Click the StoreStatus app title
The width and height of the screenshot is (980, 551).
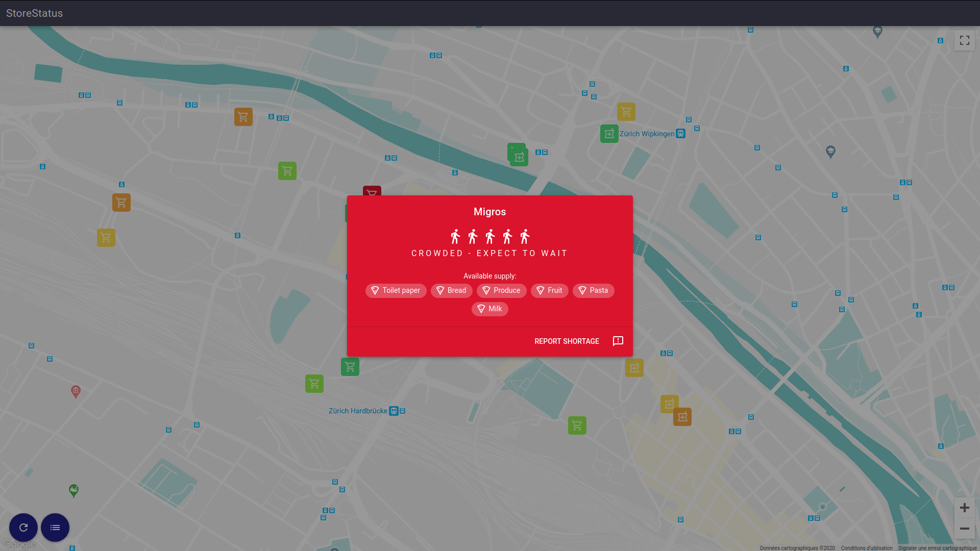34,13
